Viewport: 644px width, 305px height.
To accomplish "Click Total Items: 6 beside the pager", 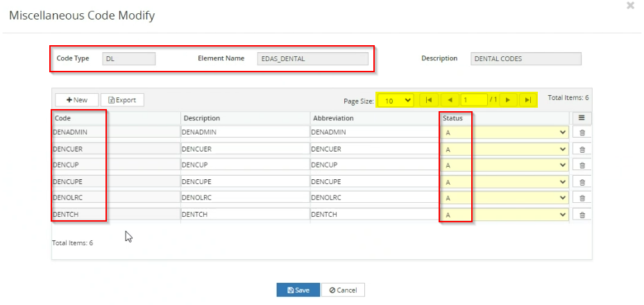I will click(568, 98).
